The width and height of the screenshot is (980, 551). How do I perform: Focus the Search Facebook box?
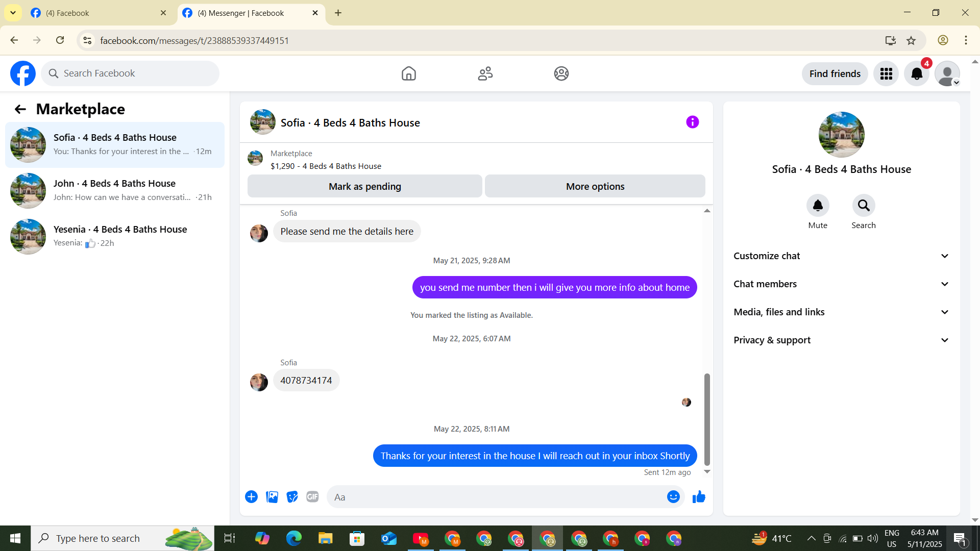[130, 73]
